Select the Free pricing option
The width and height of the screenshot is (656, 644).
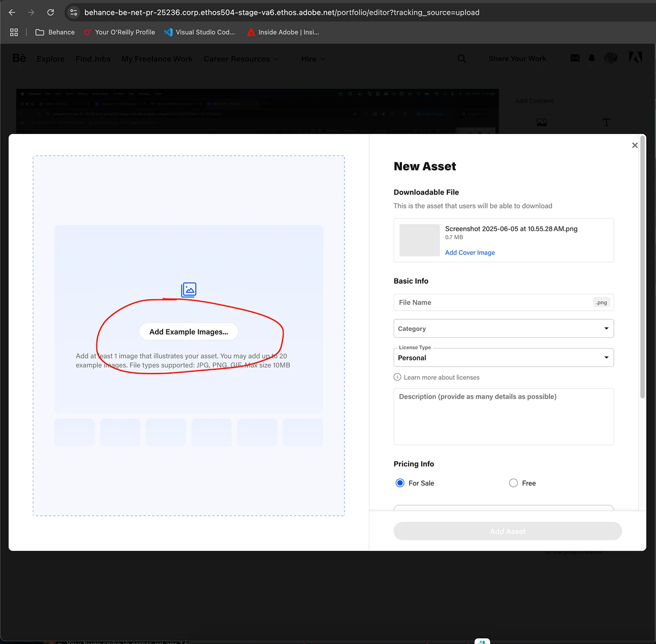click(x=514, y=483)
